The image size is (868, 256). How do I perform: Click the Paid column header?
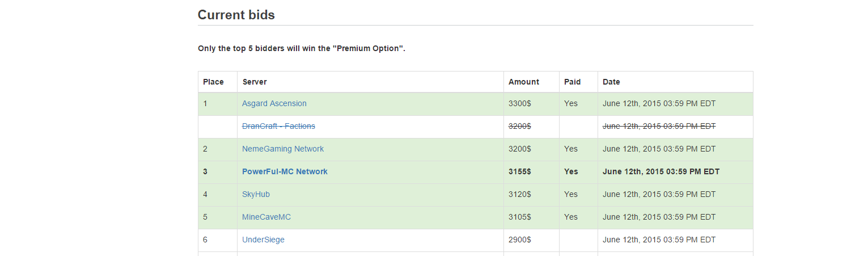tap(572, 82)
